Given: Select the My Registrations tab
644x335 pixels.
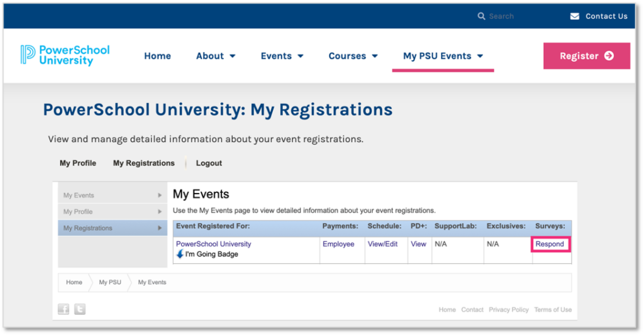Looking at the screenshot, I should (144, 163).
